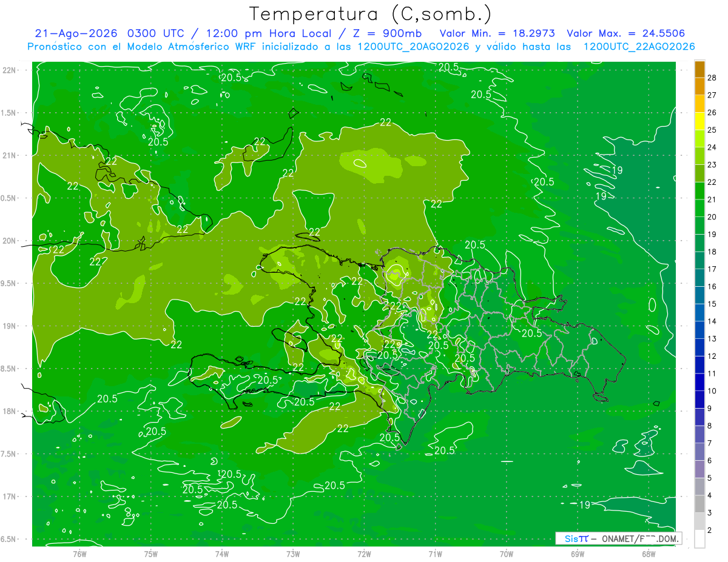Click the latitude axis label "18N"
Viewport: 728px width, 562px height.
pos(10,411)
